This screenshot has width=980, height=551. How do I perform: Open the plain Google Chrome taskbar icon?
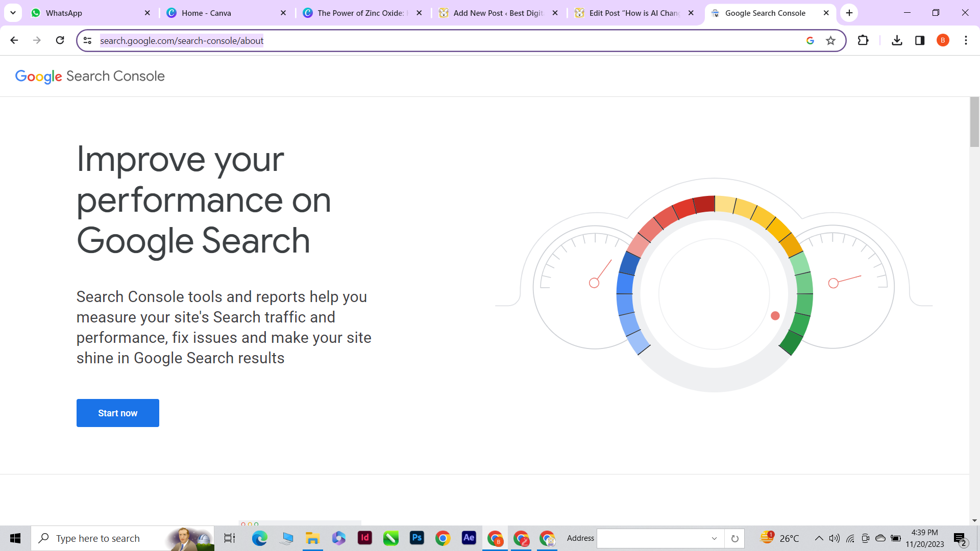tap(443, 538)
